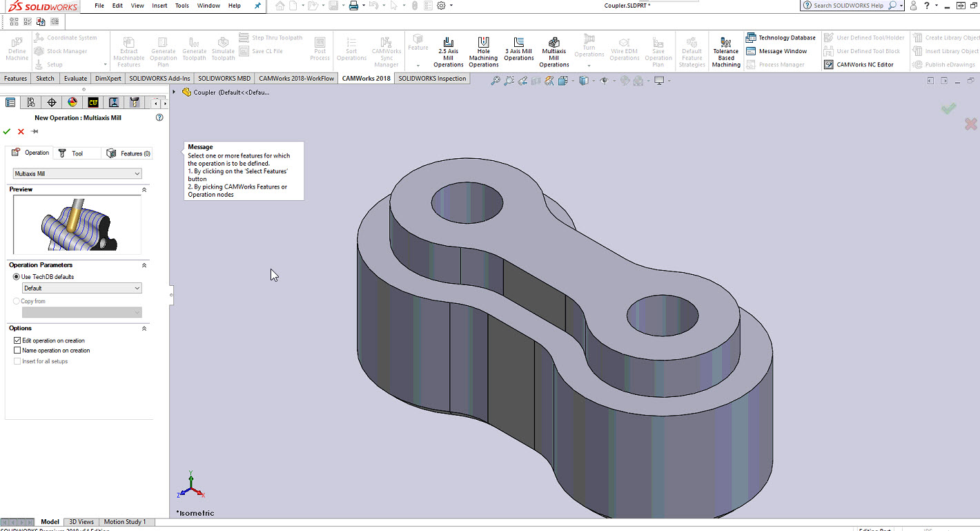The image size is (980, 531).
Task: Pin the New Operation panel
Action: tap(35, 131)
